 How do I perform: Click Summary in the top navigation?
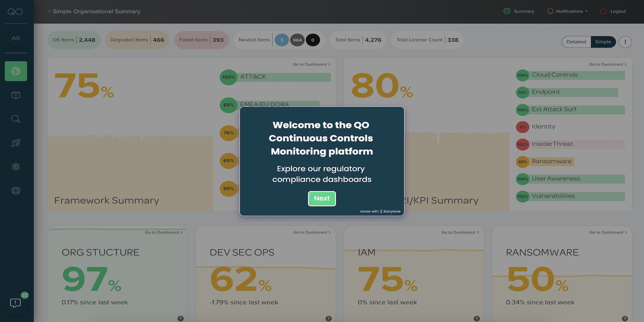519,11
